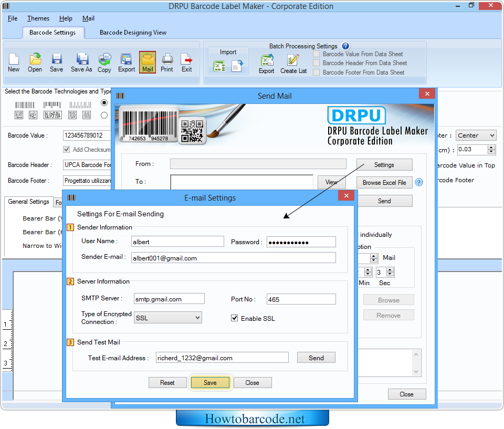The image size is (504, 429).
Task: Click the Exit toolbar icon
Action: (186, 62)
